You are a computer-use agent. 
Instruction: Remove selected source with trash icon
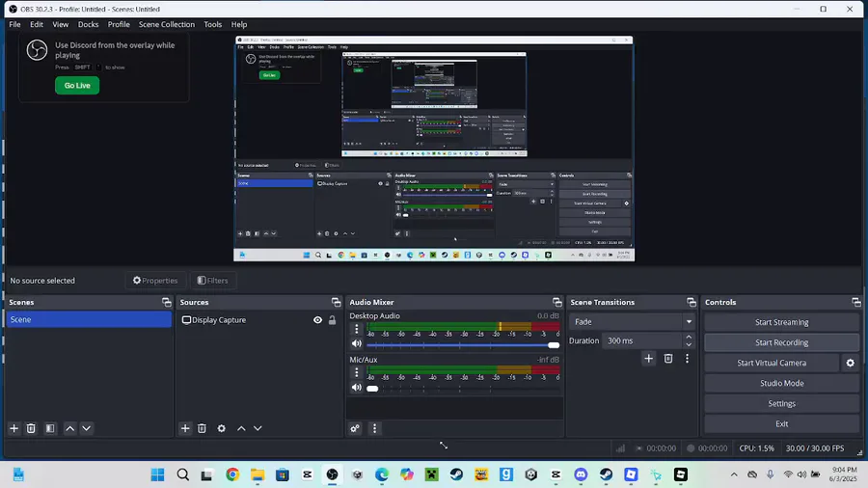(x=203, y=428)
